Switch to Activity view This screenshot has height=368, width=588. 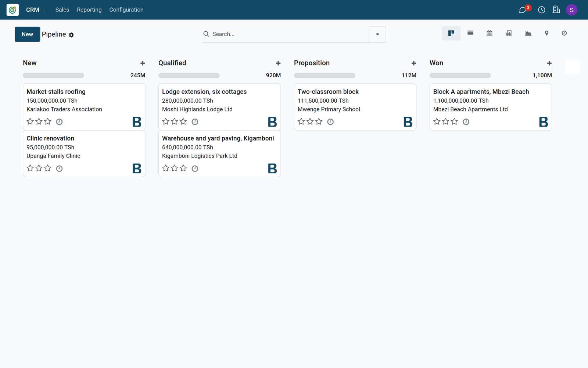coord(564,33)
